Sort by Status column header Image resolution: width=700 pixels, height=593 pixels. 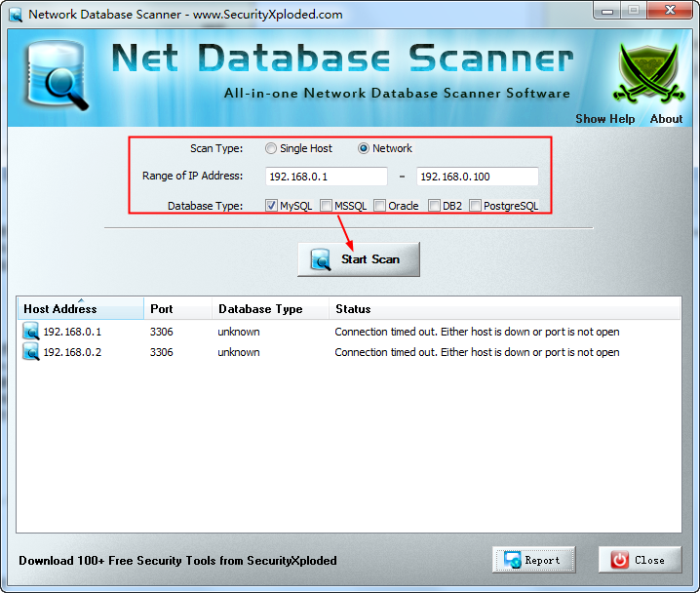click(x=504, y=309)
